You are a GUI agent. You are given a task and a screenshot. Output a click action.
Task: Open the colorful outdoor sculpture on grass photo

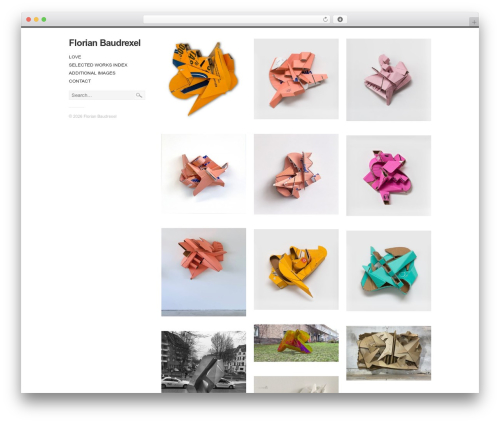(x=296, y=343)
